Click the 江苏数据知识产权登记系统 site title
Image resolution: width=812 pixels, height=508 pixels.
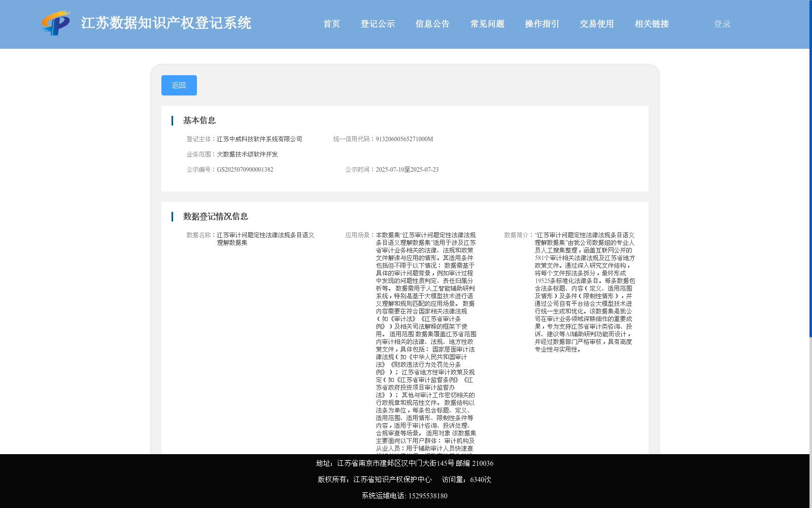166,23
